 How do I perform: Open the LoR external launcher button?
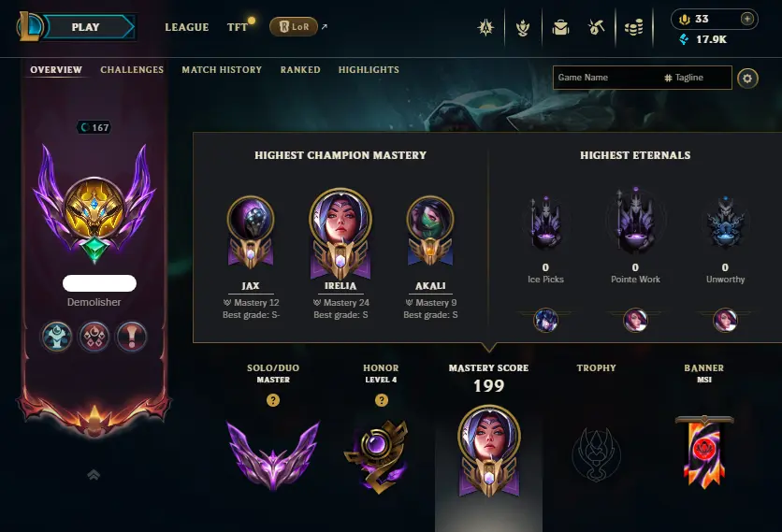pyautogui.click(x=294, y=26)
